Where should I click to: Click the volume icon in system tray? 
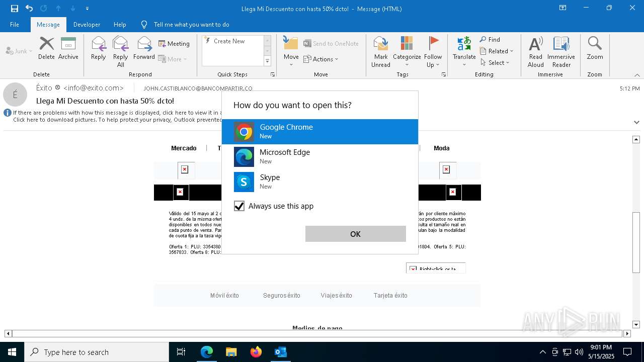(579, 352)
